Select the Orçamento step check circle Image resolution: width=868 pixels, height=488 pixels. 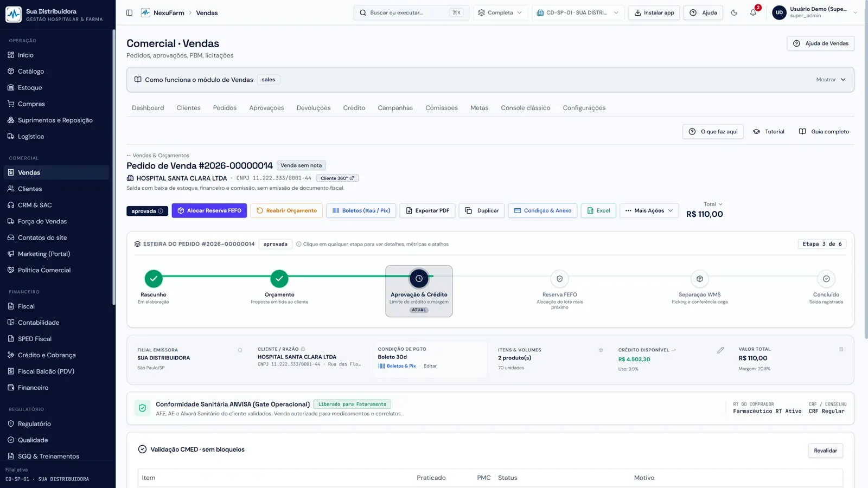point(279,279)
